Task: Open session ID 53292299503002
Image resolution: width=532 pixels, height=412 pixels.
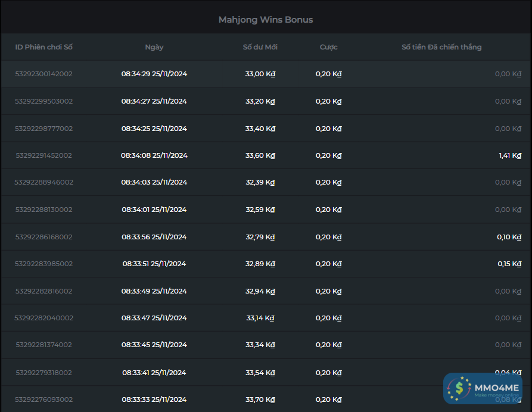Action: (44, 101)
